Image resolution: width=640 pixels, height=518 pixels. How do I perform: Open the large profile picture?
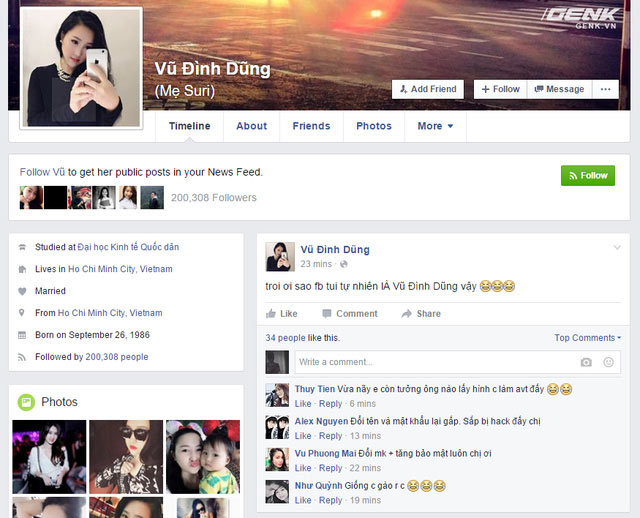tap(81, 68)
